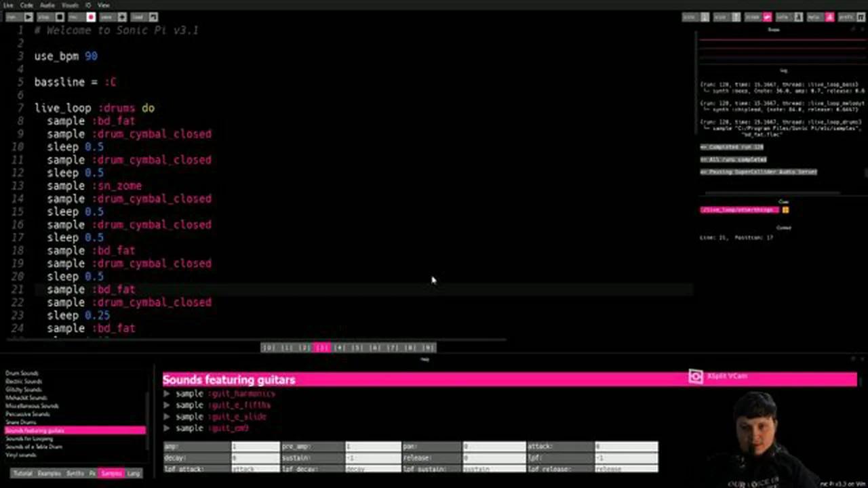Screen dimensions: 868x488
Task: Select Drum Sounds in the samples list
Action: [22, 373]
